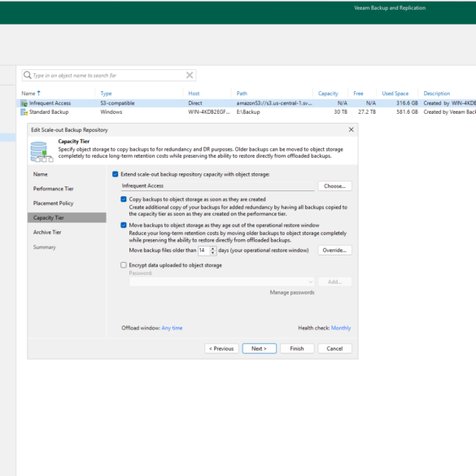Toggle Move backups to object storage checkbox
This screenshot has height=476, width=476.
[123, 225]
